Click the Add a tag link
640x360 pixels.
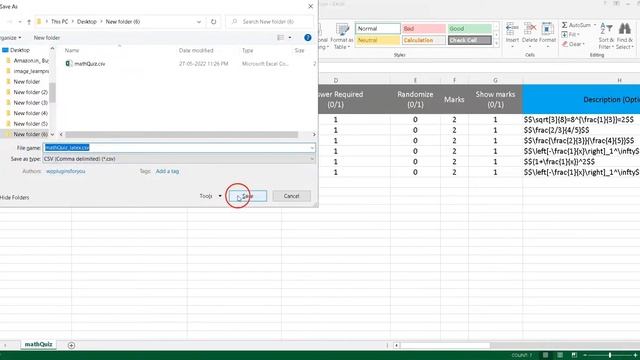pos(167,171)
